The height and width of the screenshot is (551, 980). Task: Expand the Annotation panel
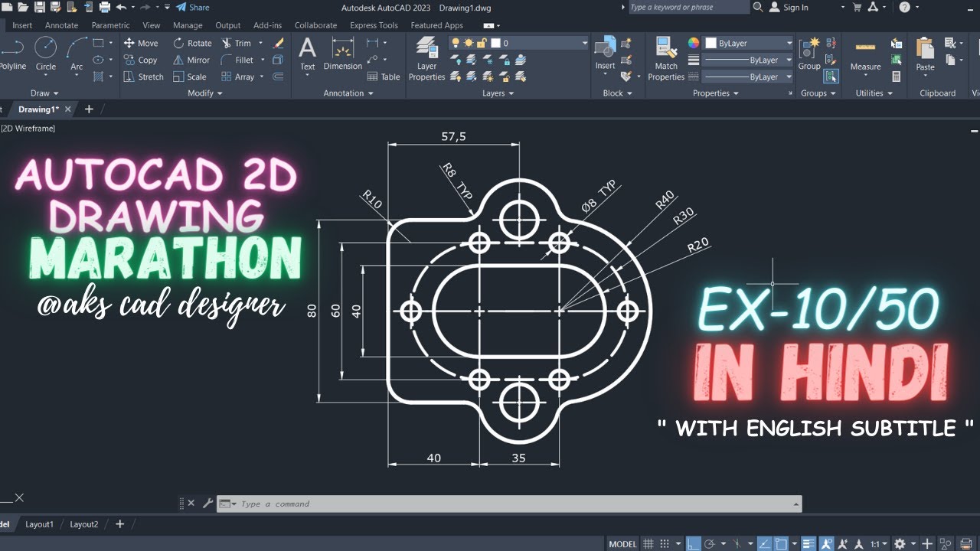[x=348, y=93]
